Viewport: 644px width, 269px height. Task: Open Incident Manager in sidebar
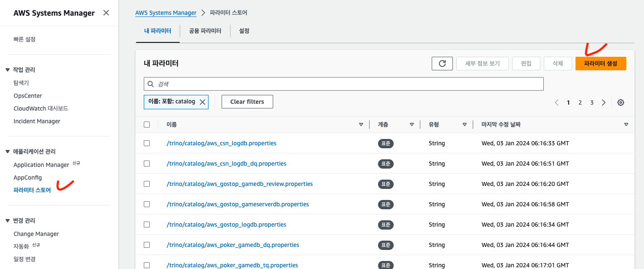click(x=37, y=121)
